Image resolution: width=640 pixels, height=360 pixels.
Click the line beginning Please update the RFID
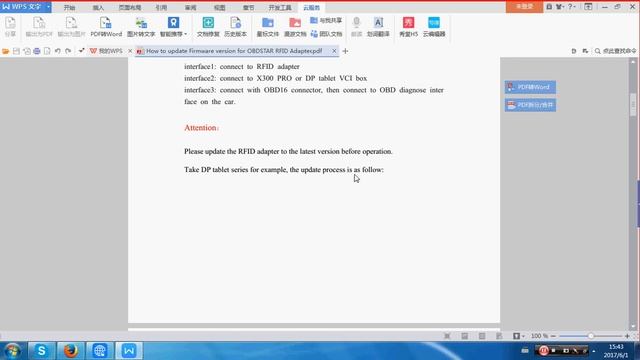click(x=288, y=151)
